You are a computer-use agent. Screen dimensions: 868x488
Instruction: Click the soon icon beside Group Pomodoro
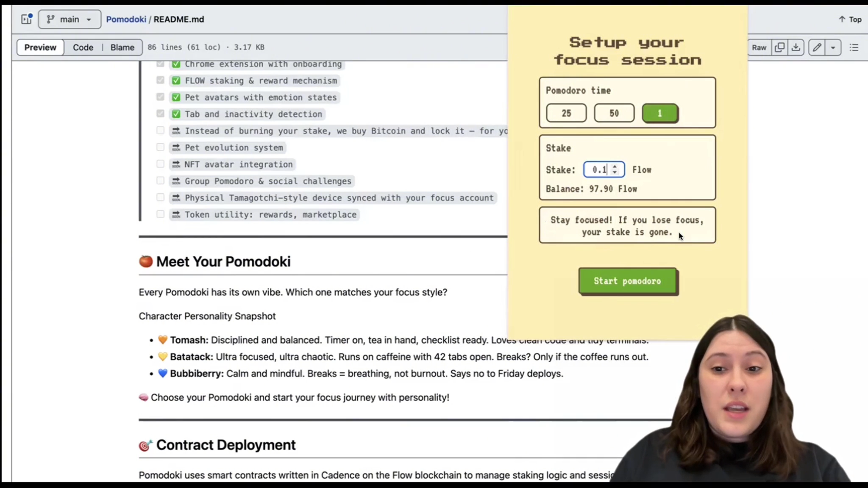[176, 181]
